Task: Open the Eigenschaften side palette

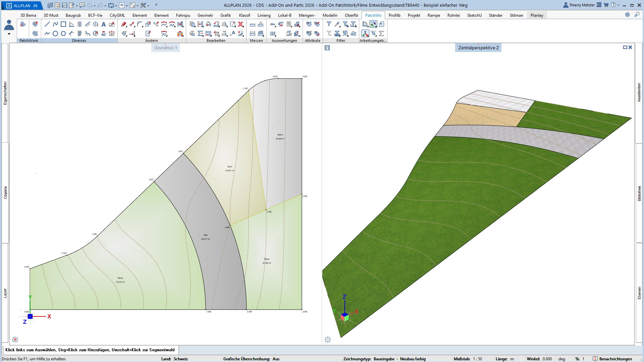Action: [5, 93]
